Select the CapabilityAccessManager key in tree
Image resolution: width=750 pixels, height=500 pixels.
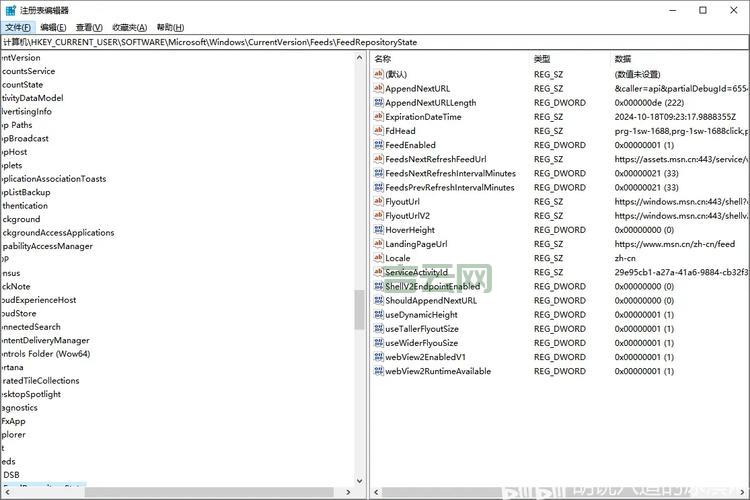47,246
